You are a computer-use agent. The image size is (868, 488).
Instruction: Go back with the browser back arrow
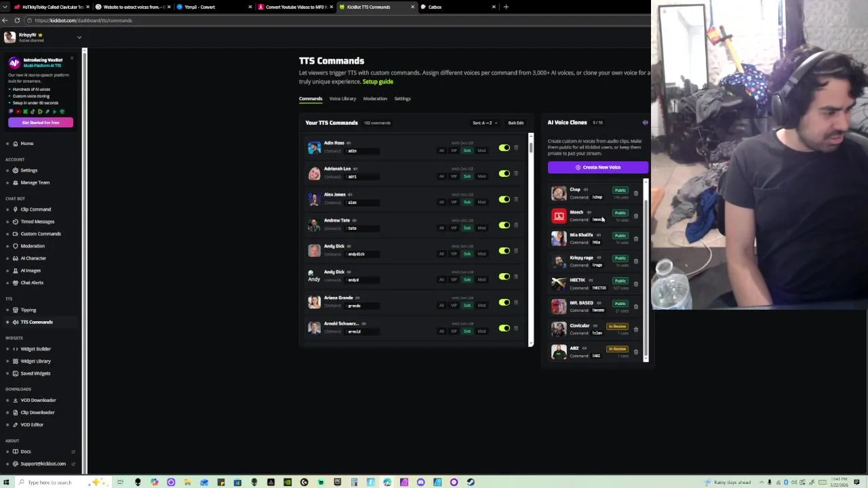click(5, 20)
